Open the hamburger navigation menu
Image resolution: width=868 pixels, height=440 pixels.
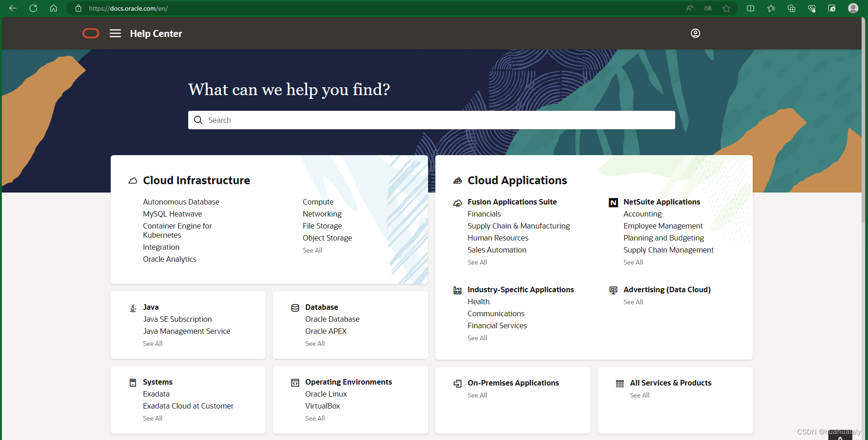(x=115, y=33)
